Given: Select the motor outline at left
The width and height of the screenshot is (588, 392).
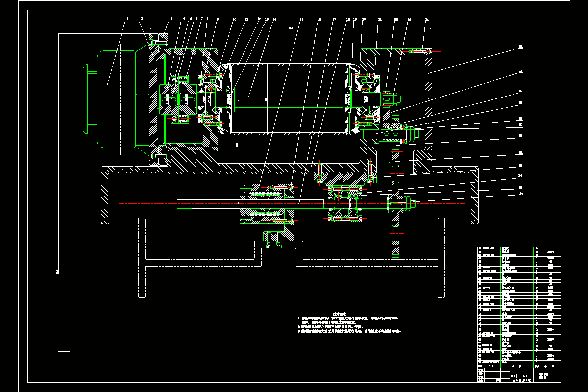Looking at the screenshot, I should click(x=116, y=99).
